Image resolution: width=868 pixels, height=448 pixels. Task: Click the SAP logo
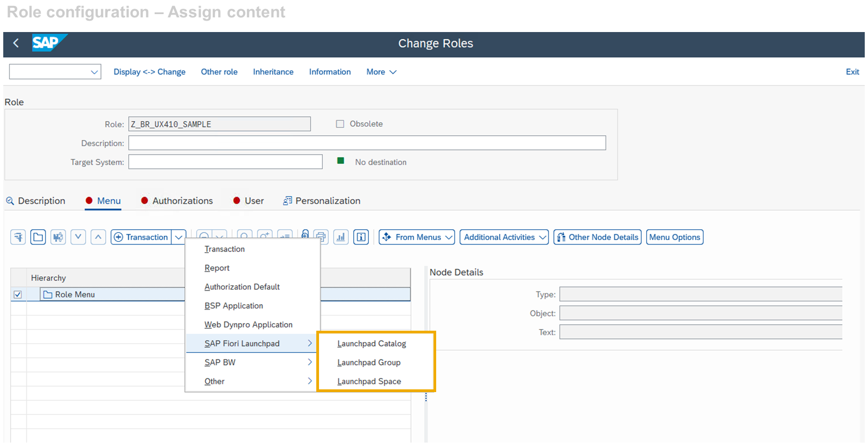point(49,43)
